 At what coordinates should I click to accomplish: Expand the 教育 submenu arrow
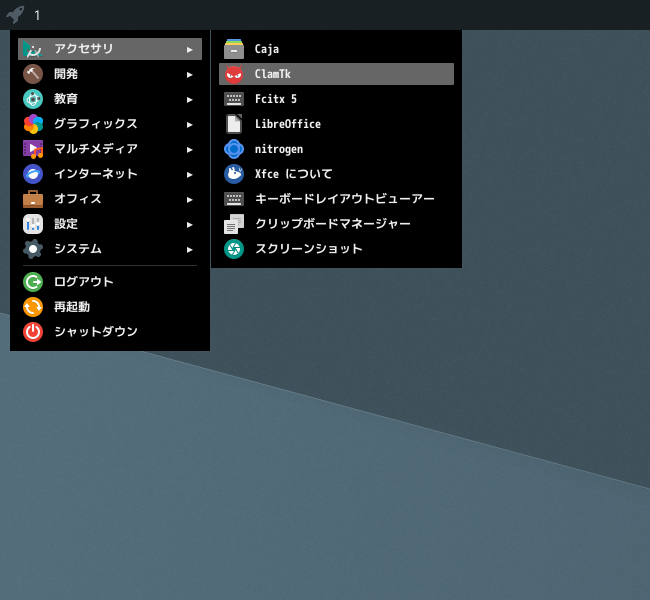pyautogui.click(x=189, y=100)
